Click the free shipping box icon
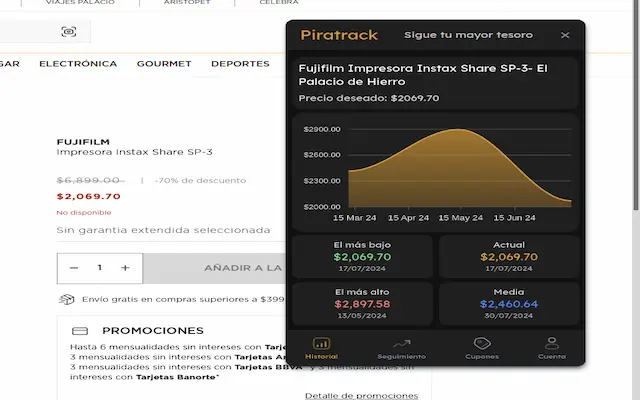This screenshot has width=640, height=400. [66, 299]
